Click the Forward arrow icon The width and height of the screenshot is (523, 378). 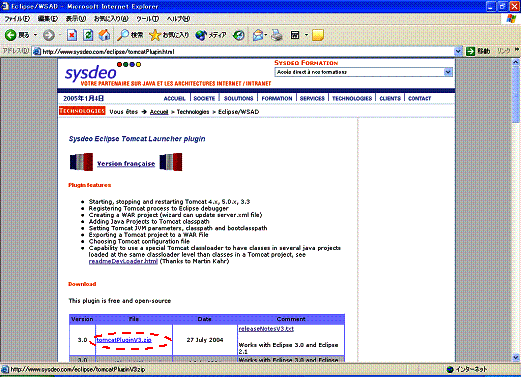(x=49, y=35)
